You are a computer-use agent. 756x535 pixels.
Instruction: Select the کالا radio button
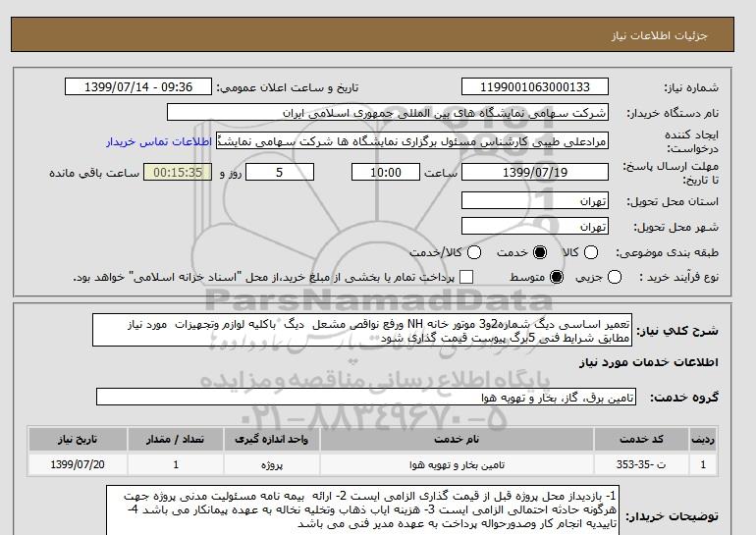pos(591,252)
